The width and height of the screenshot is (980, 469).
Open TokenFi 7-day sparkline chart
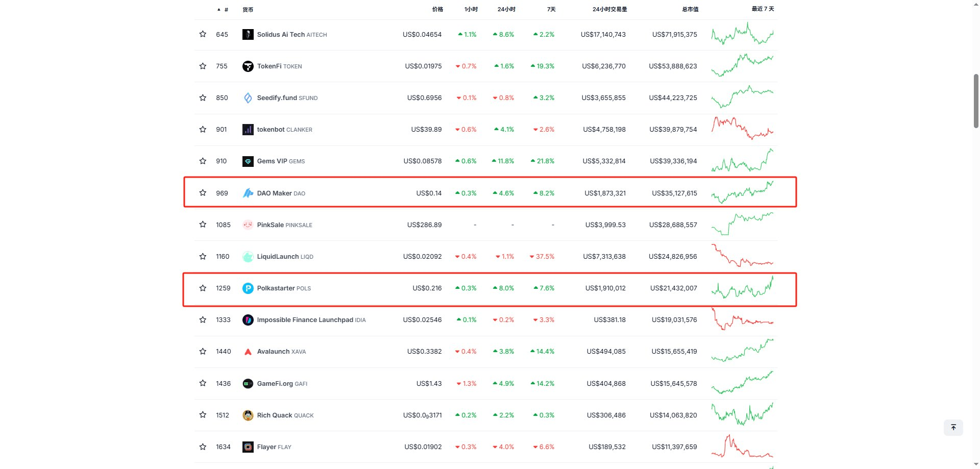pyautogui.click(x=742, y=65)
